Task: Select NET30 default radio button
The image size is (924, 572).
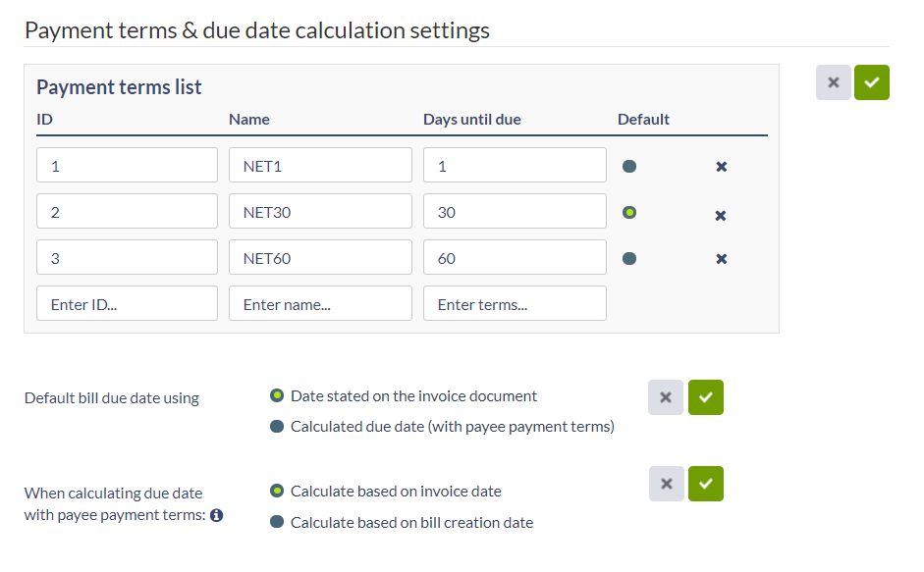Action: point(629,212)
